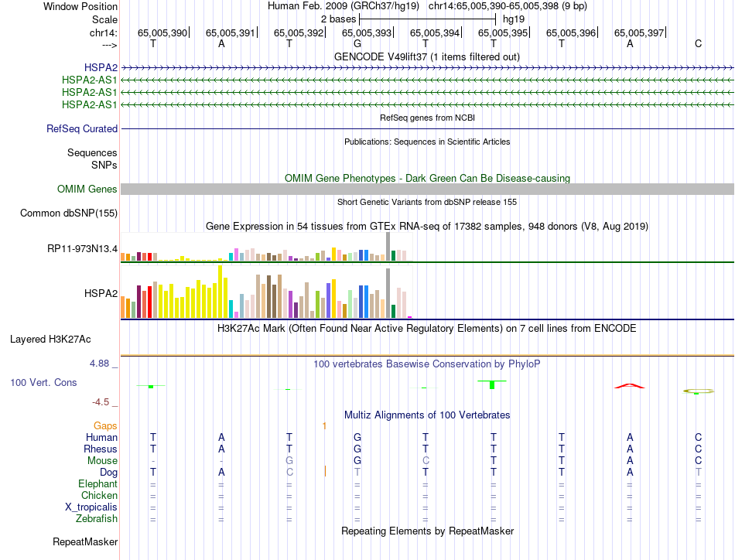Screen dimensions: 735x560
Task: Click the Dog species label
Action: [109, 473]
